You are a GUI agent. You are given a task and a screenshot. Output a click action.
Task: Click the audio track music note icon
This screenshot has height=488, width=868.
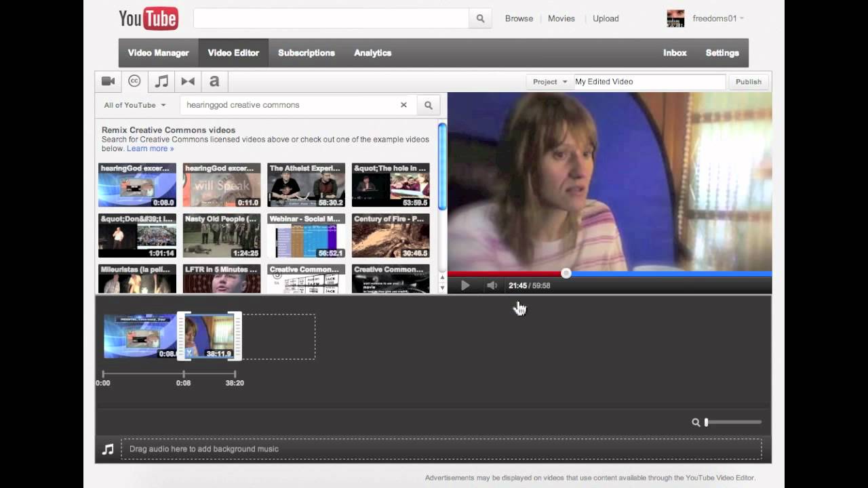coord(108,449)
